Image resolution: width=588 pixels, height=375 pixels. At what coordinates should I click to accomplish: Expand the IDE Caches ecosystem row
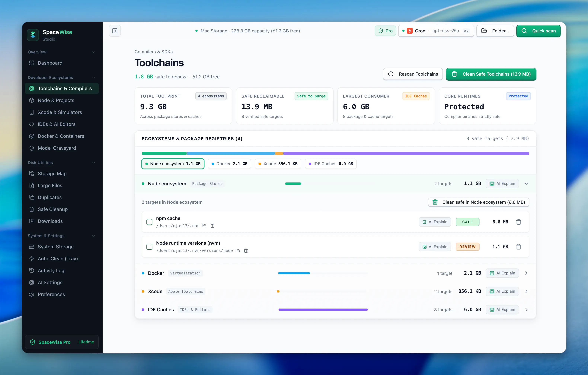pos(526,310)
